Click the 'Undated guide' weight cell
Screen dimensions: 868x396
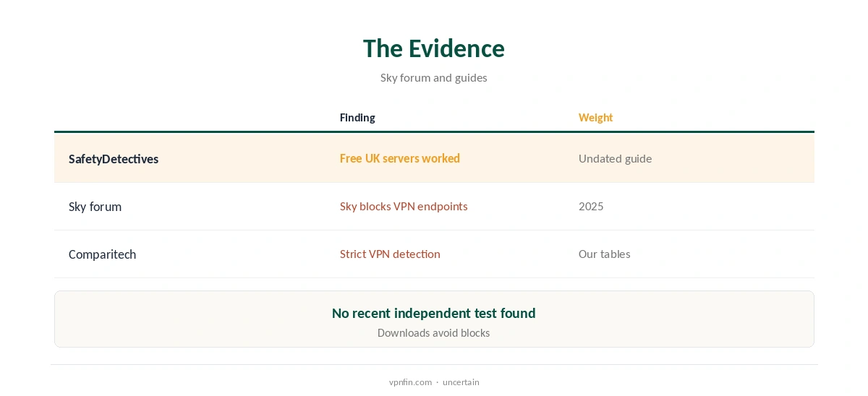click(x=615, y=158)
